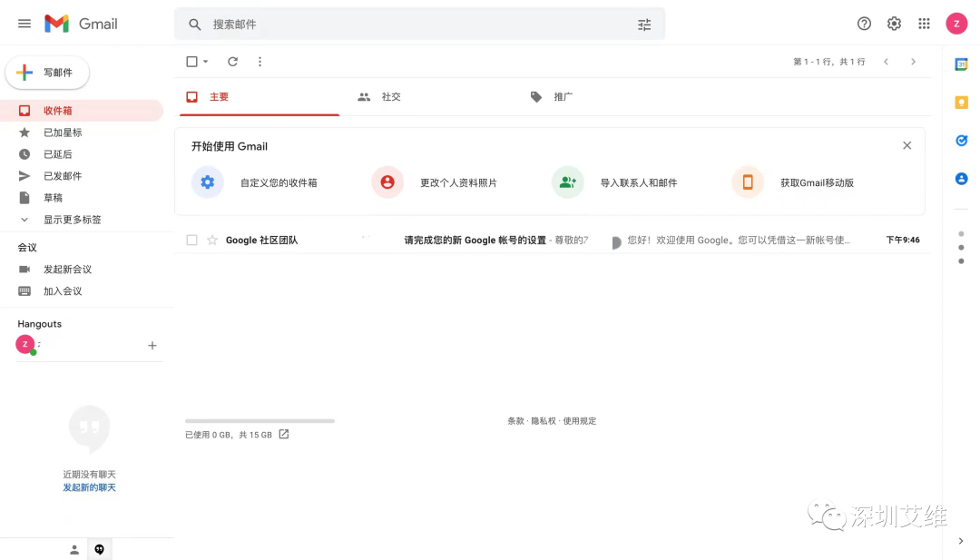
Task: Click the 下午9:46 timestamp
Action: [x=903, y=240]
